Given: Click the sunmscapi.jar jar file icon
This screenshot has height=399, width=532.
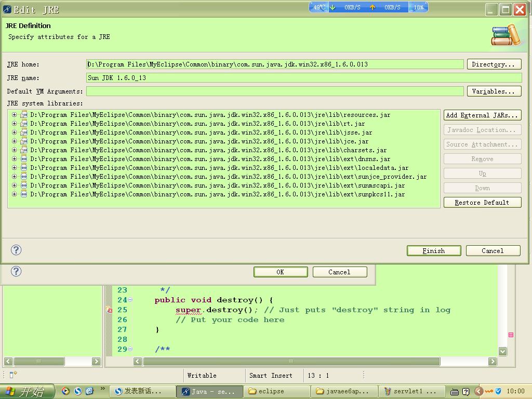Looking at the screenshot, I should point(24,185).
